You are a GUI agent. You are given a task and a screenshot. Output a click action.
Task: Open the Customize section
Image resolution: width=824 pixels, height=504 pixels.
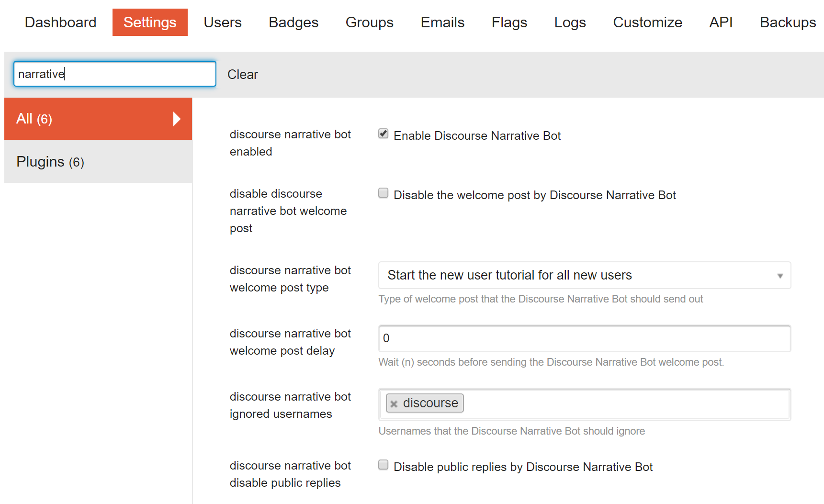coord(647,22)
